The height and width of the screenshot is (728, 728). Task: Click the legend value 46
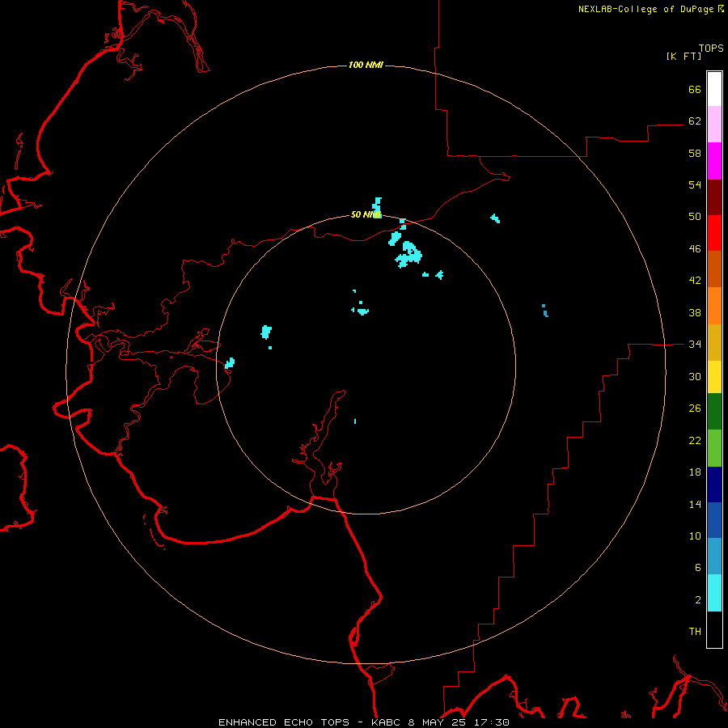tap(695, 248)
